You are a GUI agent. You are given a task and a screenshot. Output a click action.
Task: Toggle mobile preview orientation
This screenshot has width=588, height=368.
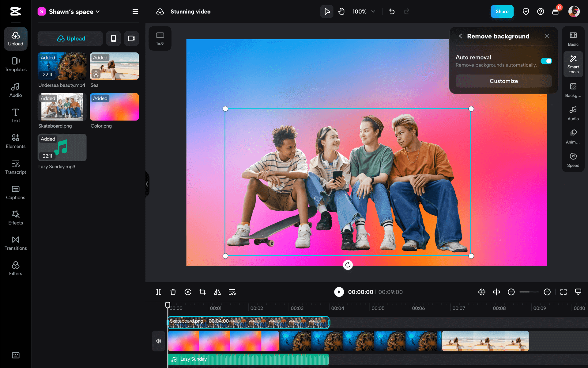pos(113,39)
